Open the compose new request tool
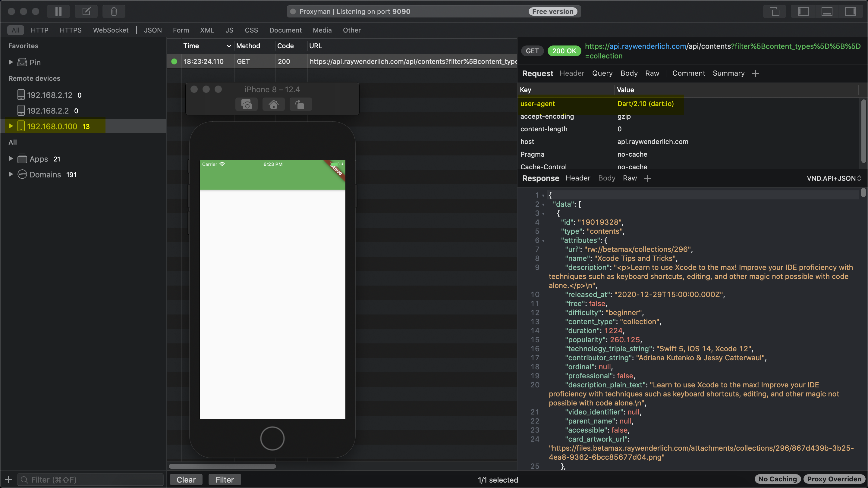Screen dimensions: 868x488 (x=86, y=11)
